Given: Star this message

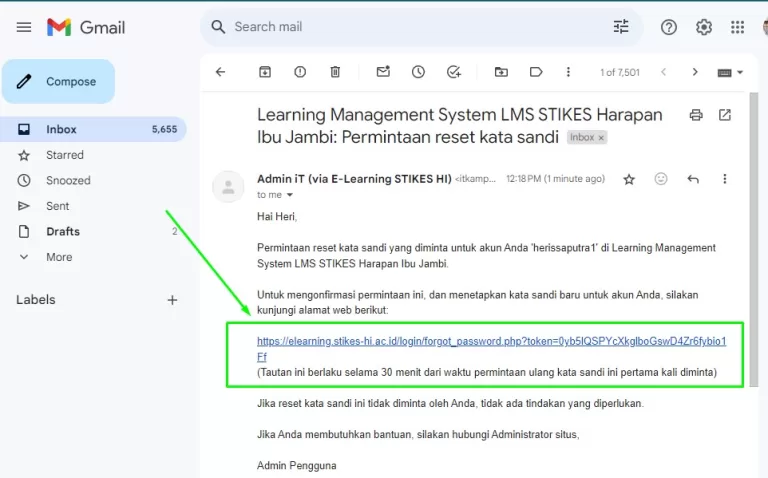Looking at the screenshot, I should tap(629, 179).
